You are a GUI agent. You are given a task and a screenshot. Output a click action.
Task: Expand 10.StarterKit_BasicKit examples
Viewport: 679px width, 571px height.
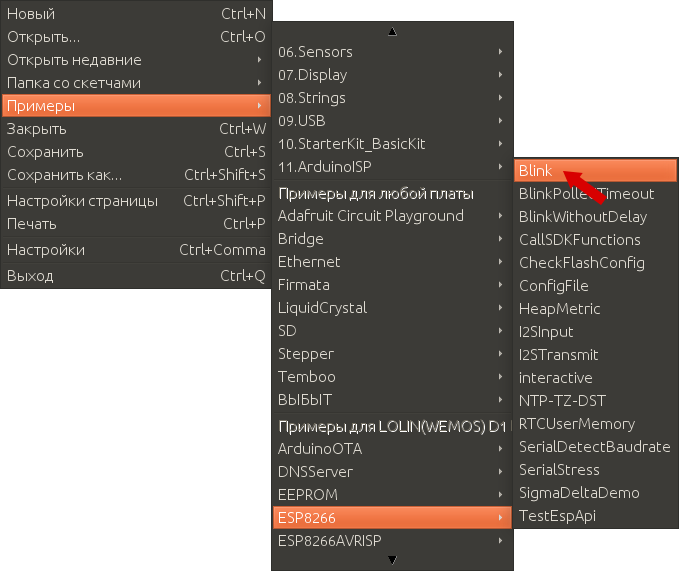392,143
